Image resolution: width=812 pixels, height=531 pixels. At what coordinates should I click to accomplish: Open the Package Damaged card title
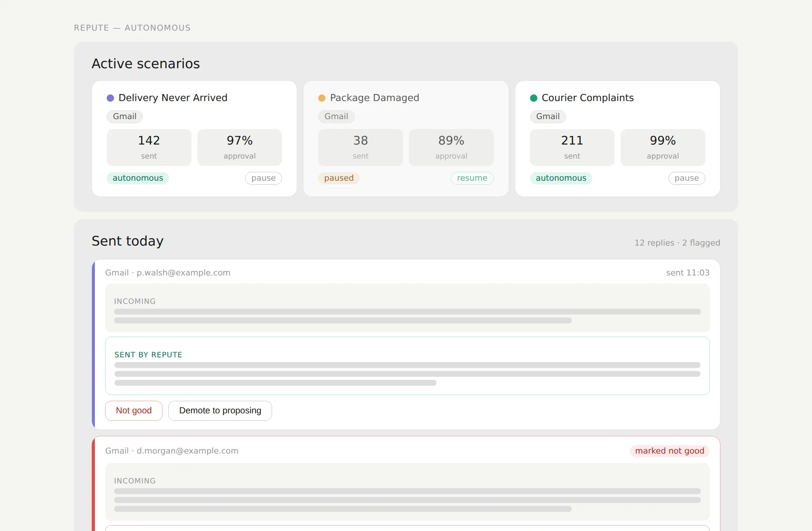[375, 98]
